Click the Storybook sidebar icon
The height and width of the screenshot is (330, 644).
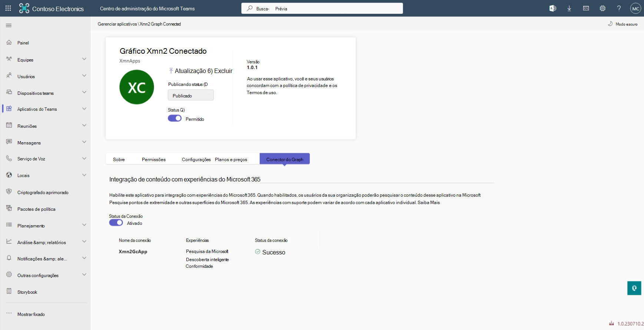point(9,291)
